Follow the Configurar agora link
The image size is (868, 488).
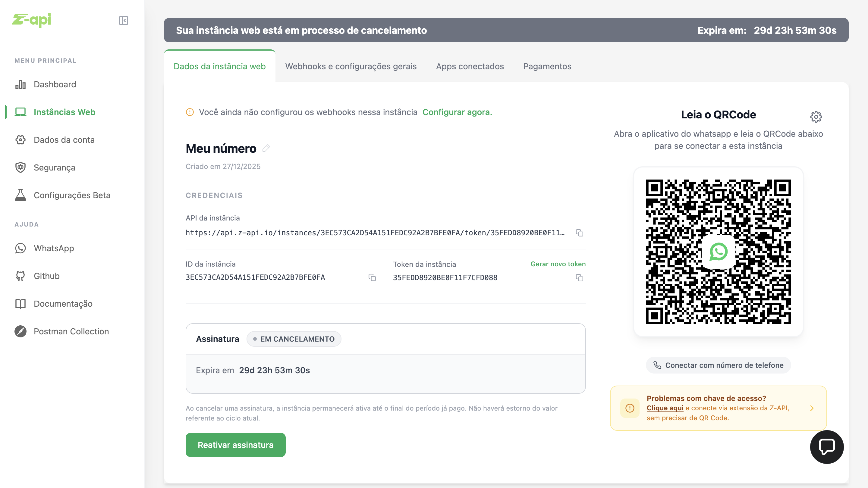[x=457, y=112]
